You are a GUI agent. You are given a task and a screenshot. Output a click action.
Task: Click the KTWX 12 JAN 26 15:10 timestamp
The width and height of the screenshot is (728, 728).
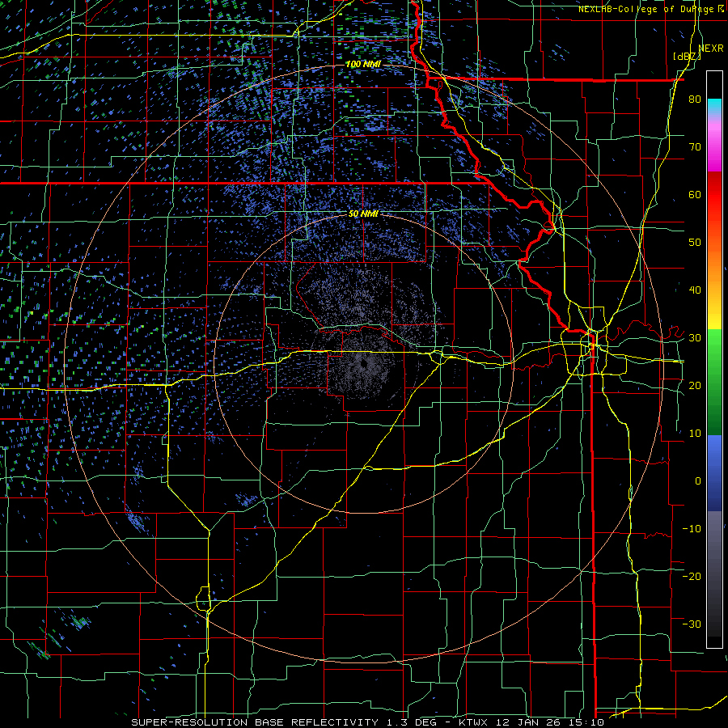(531, 722)
